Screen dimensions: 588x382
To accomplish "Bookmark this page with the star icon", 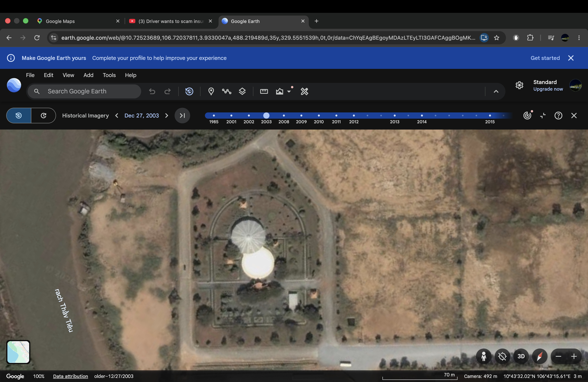I will [x=497, y=38].
